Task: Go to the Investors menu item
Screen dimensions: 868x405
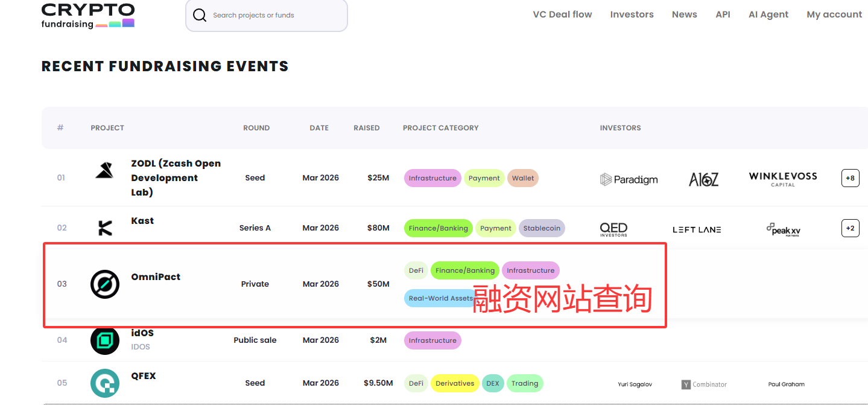Action: coord(632,14)
